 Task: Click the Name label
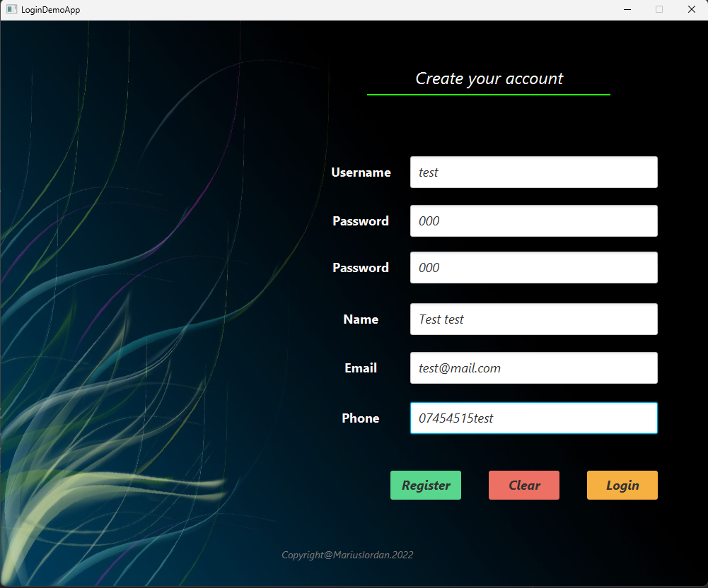361,319
